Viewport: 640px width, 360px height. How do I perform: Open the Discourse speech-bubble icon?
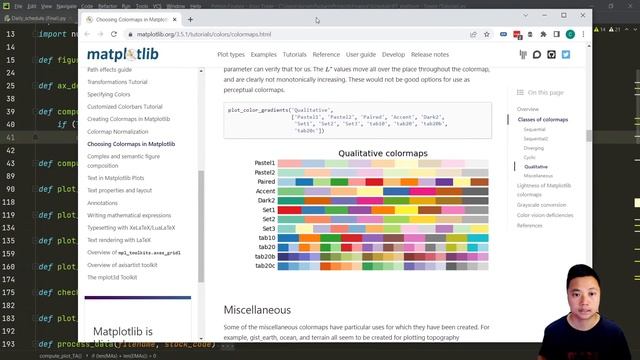537,55
